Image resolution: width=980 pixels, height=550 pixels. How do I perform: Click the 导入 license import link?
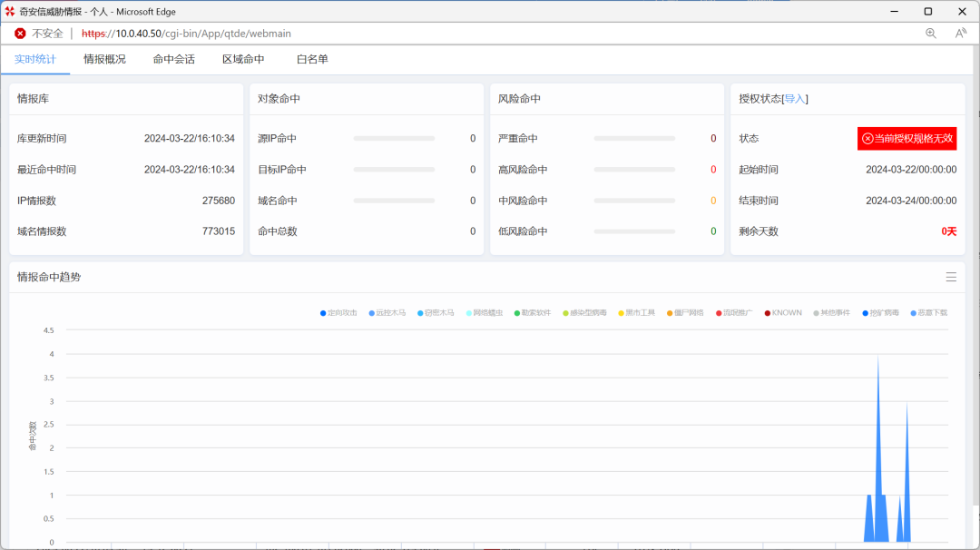(x=794, y=99)
